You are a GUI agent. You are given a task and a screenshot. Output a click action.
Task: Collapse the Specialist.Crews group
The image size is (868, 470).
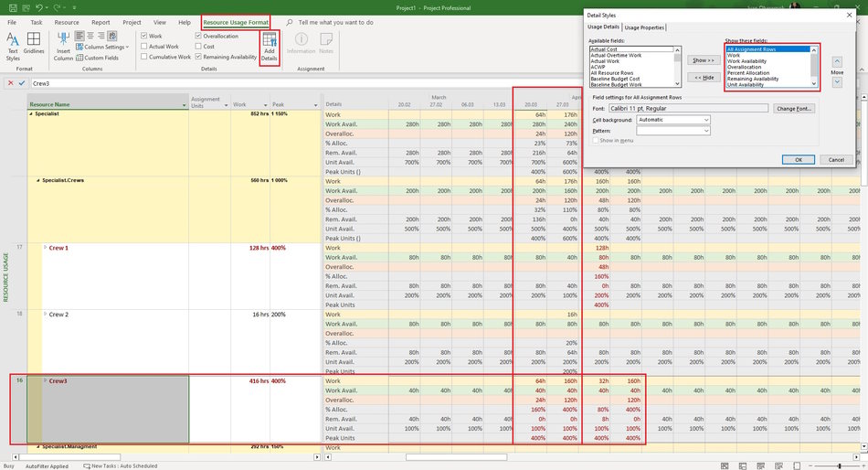[x=38, y=180]
